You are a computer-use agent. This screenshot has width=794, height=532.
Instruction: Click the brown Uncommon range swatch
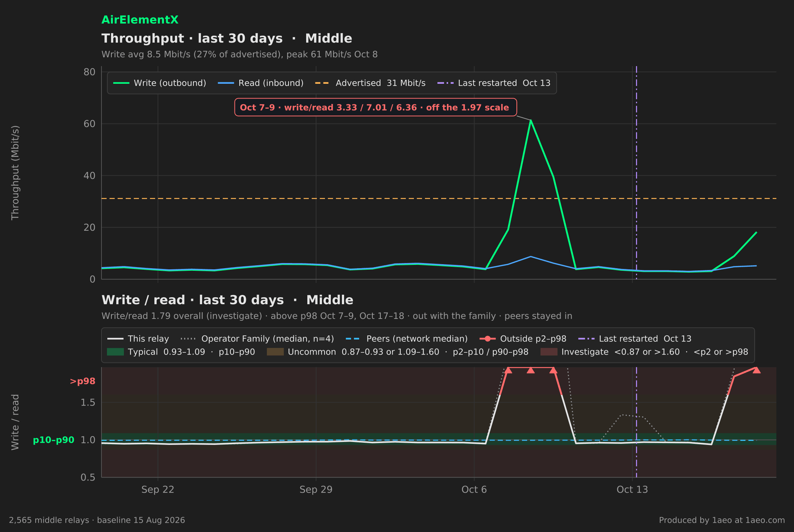pos(275,352)
